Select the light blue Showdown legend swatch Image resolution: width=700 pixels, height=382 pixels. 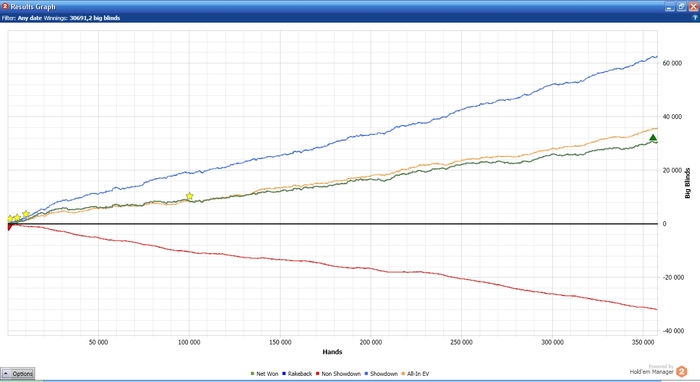coord(367,374)
